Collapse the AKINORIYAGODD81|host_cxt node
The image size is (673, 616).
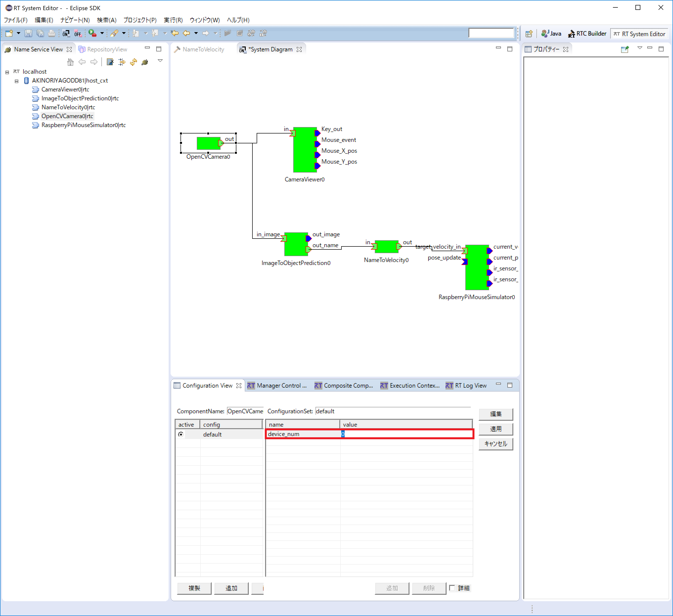click(x=16, y=81)
